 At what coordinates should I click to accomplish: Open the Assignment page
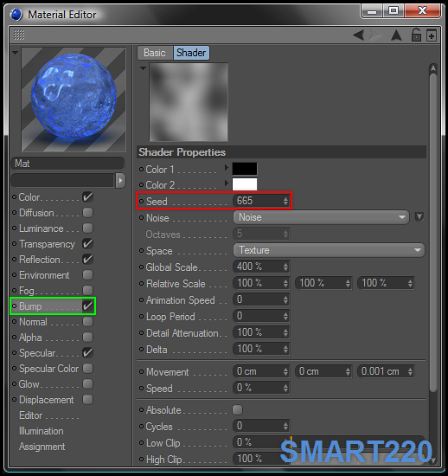42,447
